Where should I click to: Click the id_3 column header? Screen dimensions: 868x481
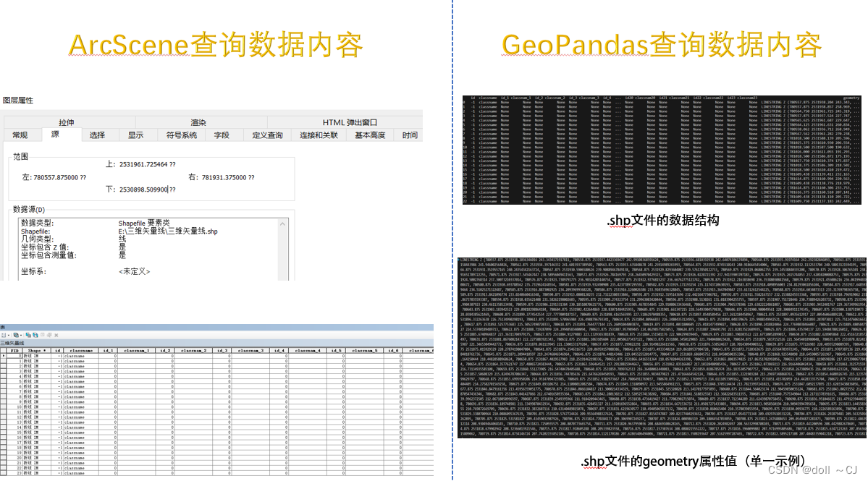coord(222,351)
